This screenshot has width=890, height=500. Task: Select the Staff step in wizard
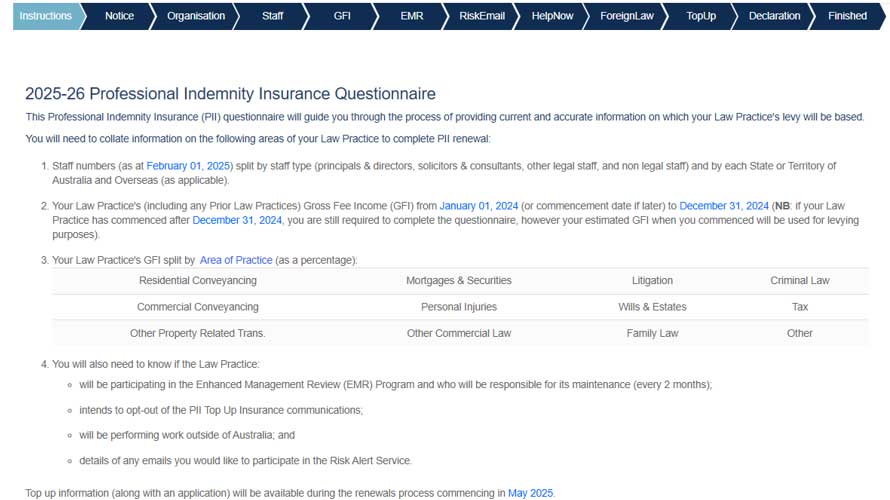[272, 16]
